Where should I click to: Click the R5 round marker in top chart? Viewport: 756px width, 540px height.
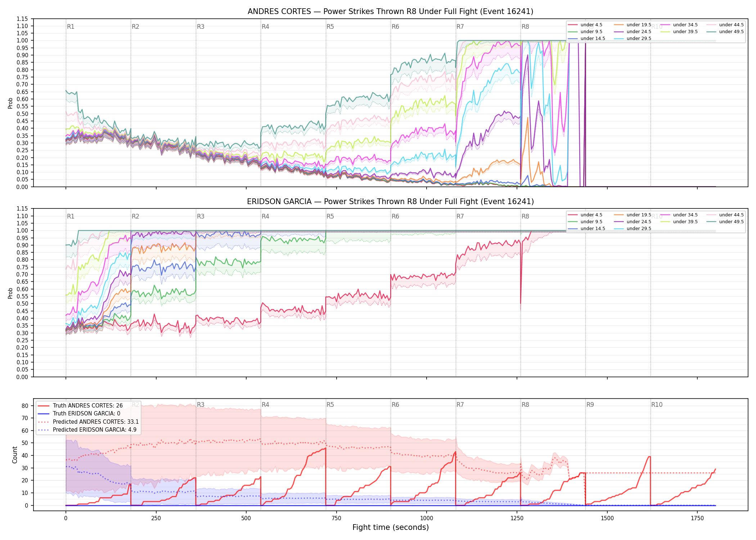[x=330, y=27]
